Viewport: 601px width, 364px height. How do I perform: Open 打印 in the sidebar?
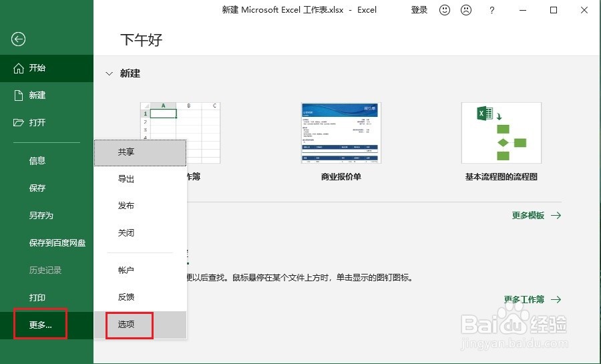click(x=47, y=298)
